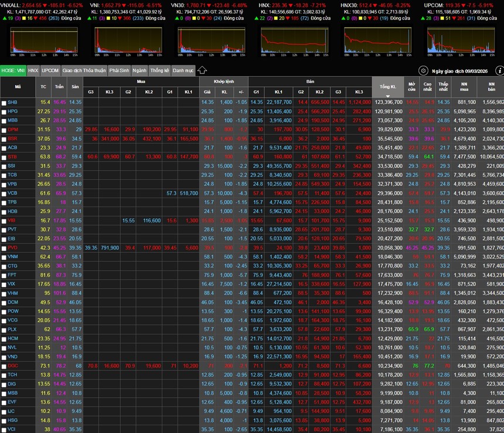Sort by the Mã column header
Viewport: 504px width, 433px height.
[x=18, y=87]
